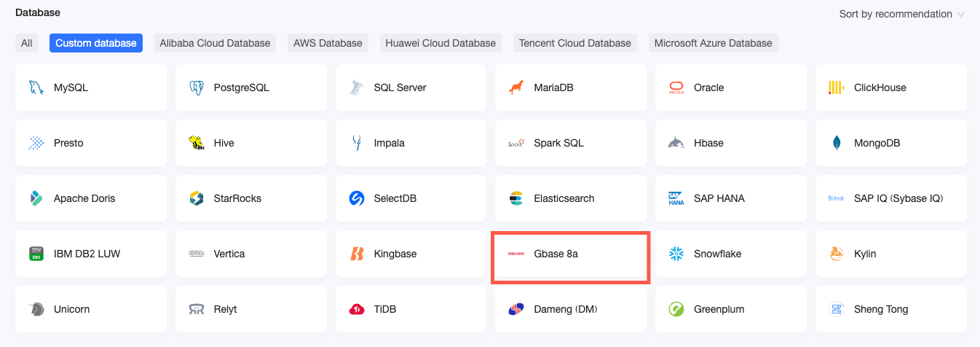Click the Snowflake logo icon

pos(676,254)
